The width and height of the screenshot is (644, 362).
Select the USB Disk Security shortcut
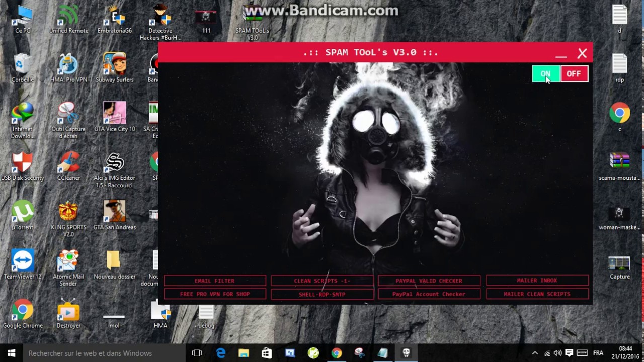coord(23,166)
